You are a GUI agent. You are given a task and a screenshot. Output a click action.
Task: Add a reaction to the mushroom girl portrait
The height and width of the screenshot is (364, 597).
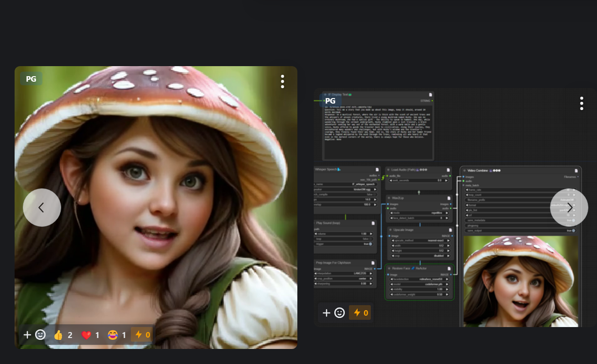click(34, 335)
